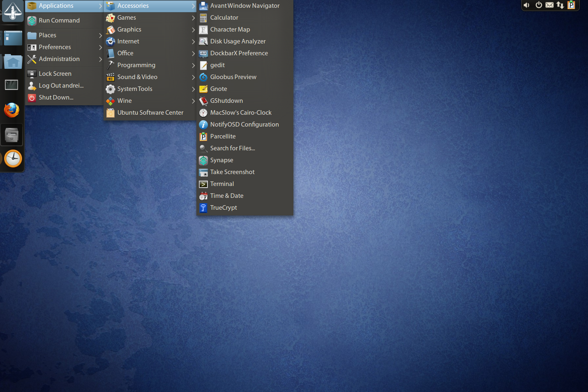Expand the Graphics submenu

click(x=129, y=29)
